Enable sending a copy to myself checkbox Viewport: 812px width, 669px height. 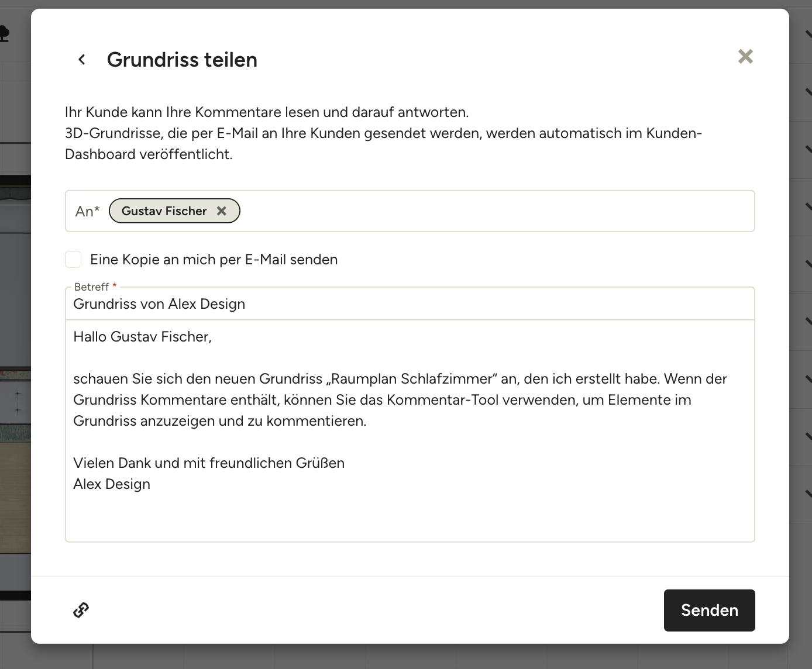(73, 259)
